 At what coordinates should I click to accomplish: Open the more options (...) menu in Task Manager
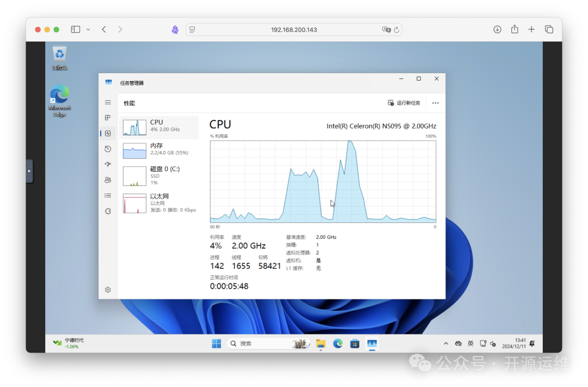(435, 102)
